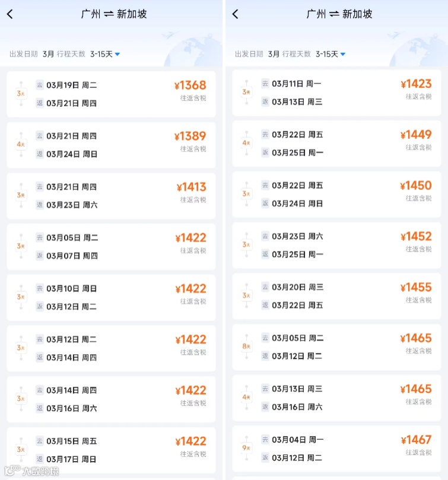Choose the 03月20日 to 03月22日 ¥1455 trip
This screenshot has width=448, height=480.
coord(336,296)
